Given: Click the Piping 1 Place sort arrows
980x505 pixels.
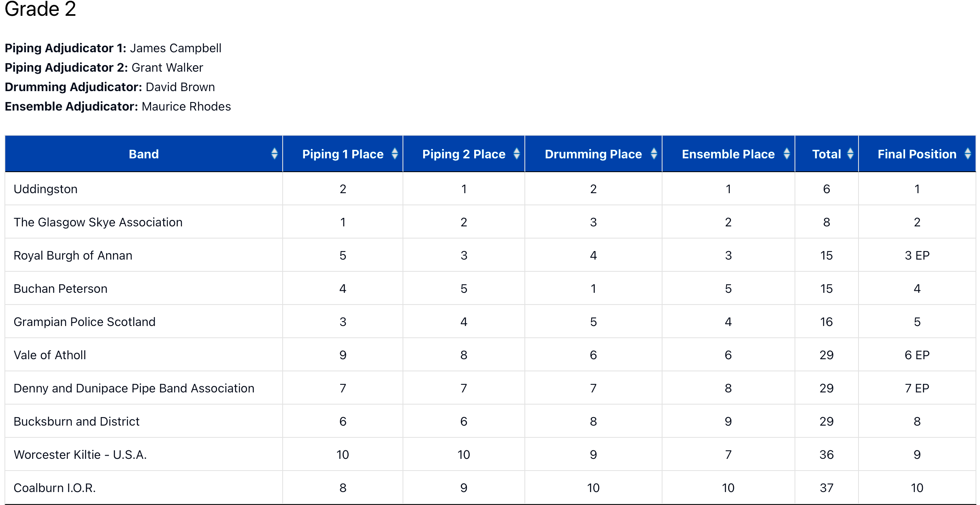Looking at the screenshot, I should coord(394,154).
